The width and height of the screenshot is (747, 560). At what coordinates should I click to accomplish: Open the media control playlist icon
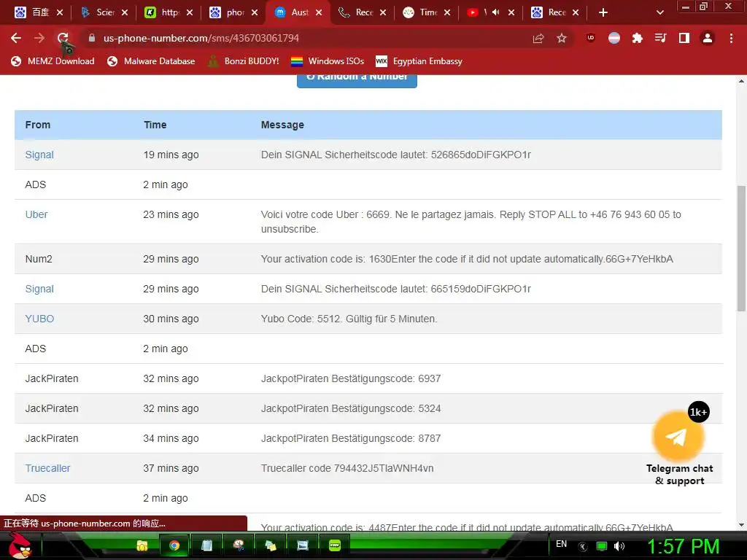coord(660,38)
